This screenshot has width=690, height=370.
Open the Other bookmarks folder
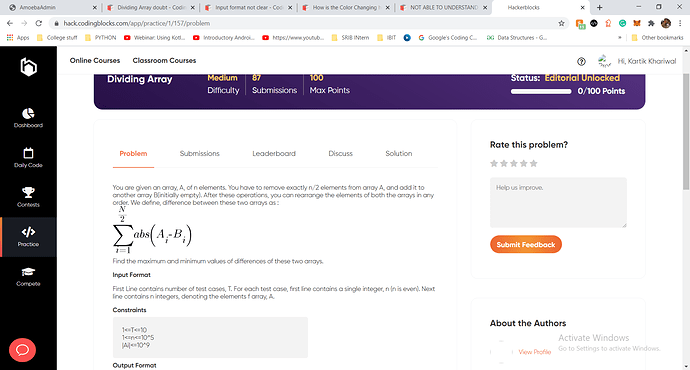point(657,38)
